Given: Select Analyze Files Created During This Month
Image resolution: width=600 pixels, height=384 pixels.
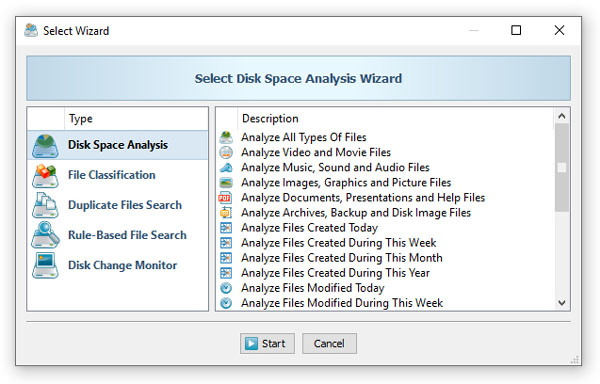Looking at the screenshot, I should click(385, 258).
